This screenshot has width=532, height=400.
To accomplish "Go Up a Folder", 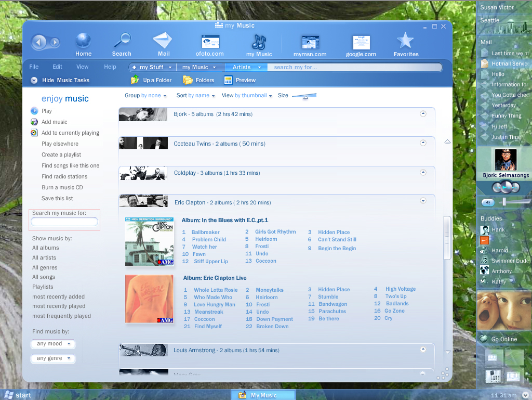I will tap(151, 80).
